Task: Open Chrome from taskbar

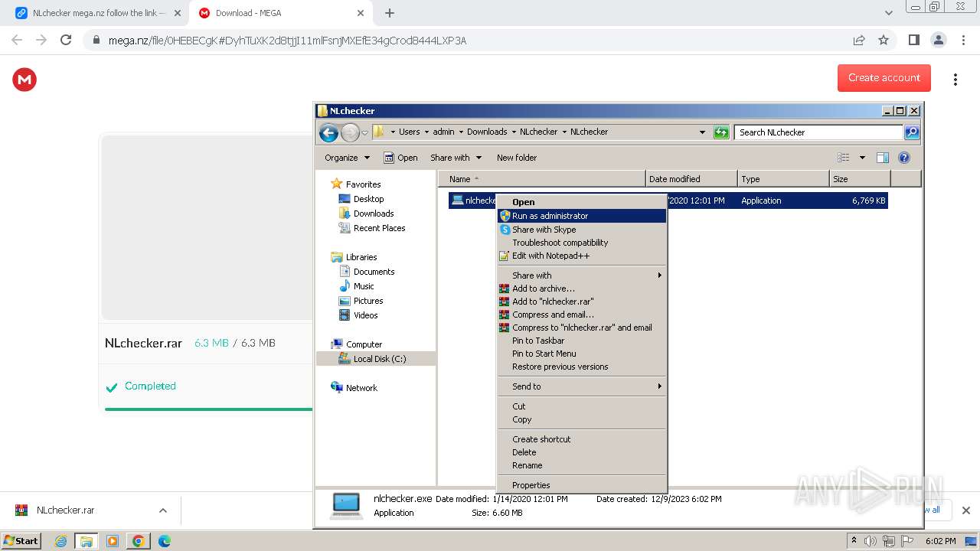Action: [139, 541]
